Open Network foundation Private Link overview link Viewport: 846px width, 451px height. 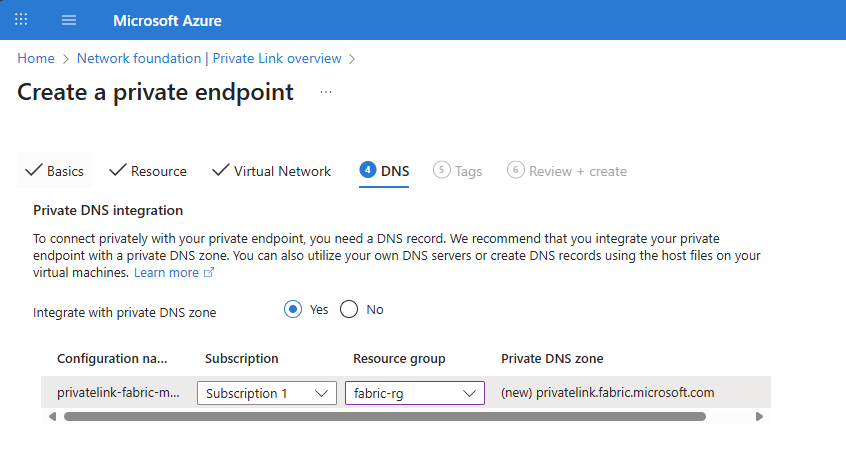coord(209,58)
